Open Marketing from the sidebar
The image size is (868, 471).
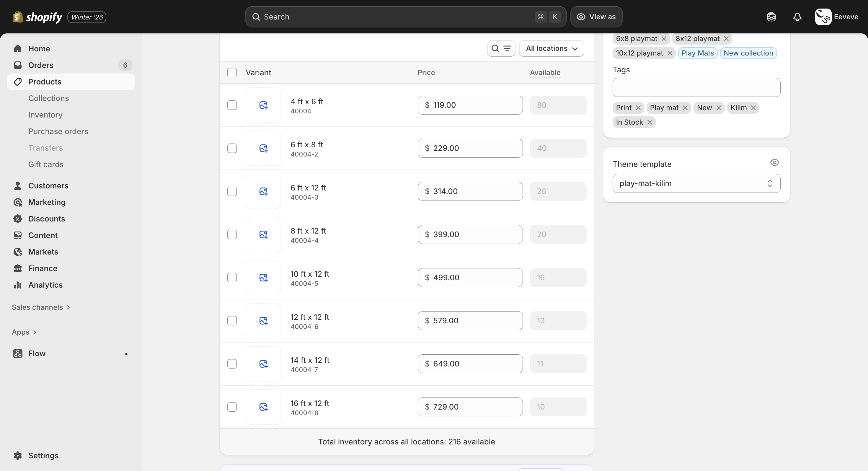pos(47,202)
